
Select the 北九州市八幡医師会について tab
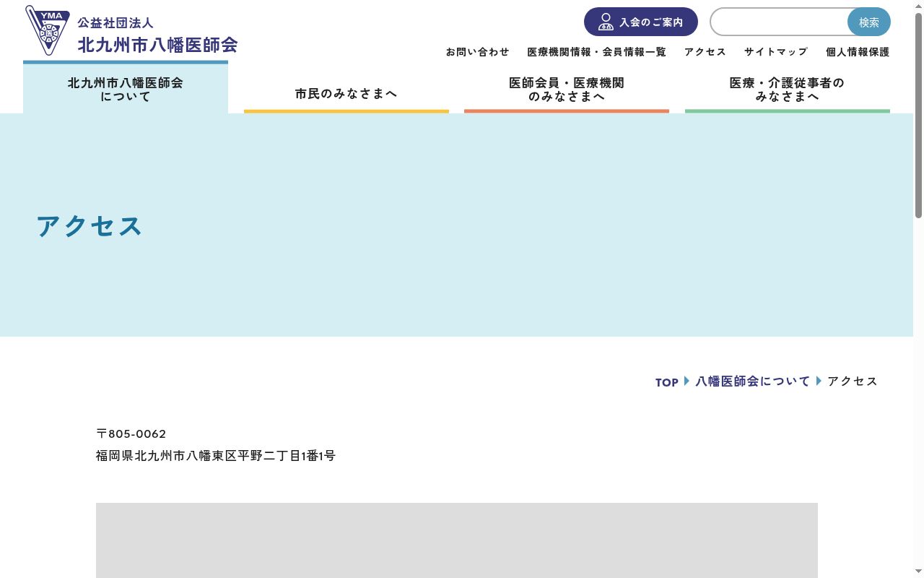tap(126, 87)
